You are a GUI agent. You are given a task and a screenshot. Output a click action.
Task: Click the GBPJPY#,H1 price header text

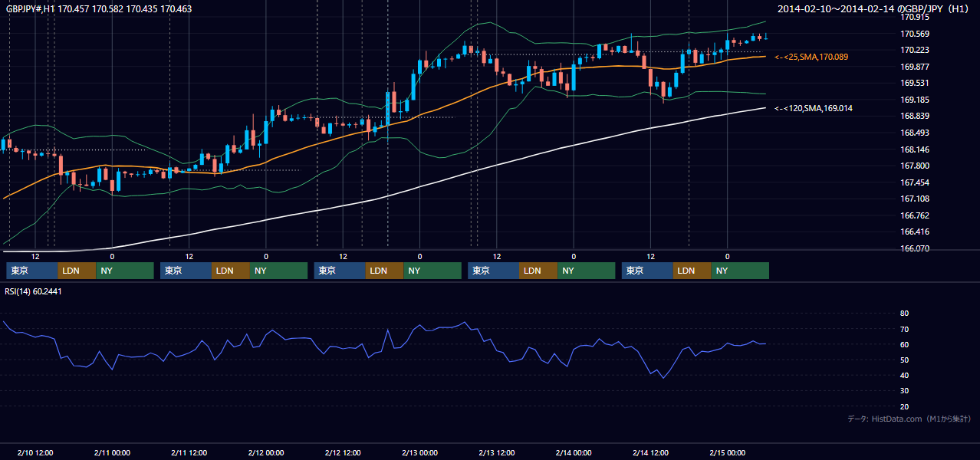(99, 9)
